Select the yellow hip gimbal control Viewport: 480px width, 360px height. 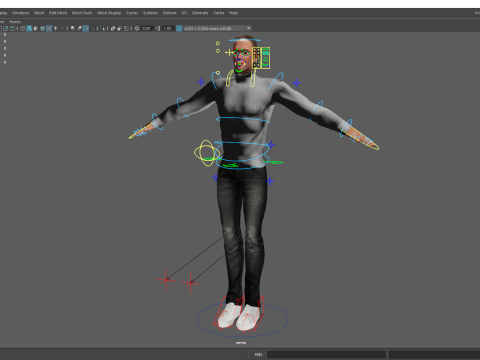pyautogui.click(x=207, y=153)
